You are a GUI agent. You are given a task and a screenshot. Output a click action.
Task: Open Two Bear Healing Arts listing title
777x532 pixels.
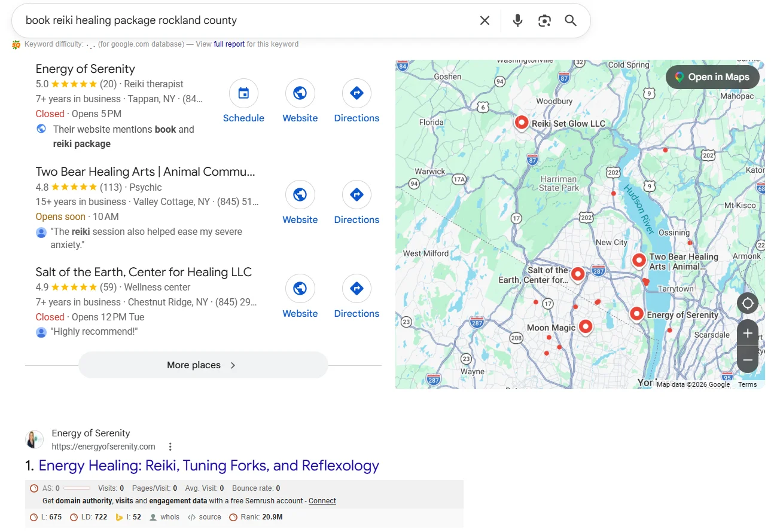(x=146, y=172)
